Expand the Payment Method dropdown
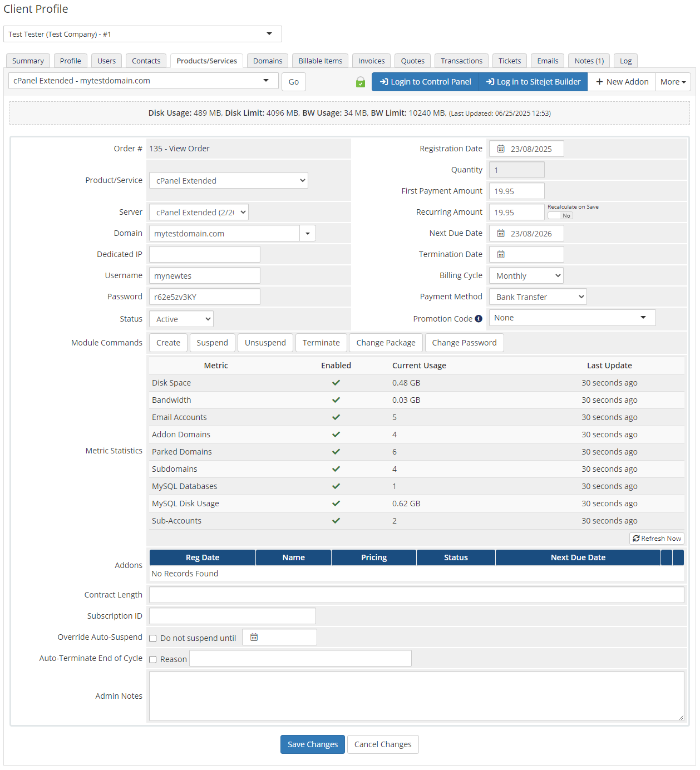 point(538,297)
